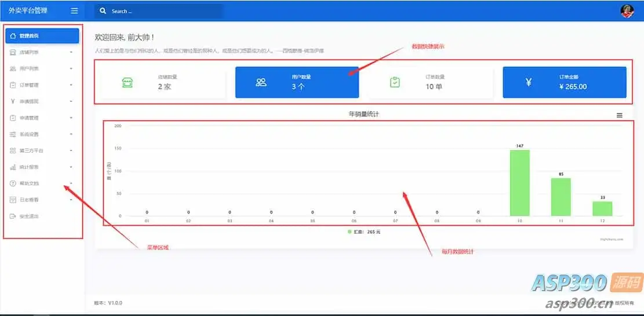Expand the 店铺列表 sidebar arrow

[x=71, y=53]
